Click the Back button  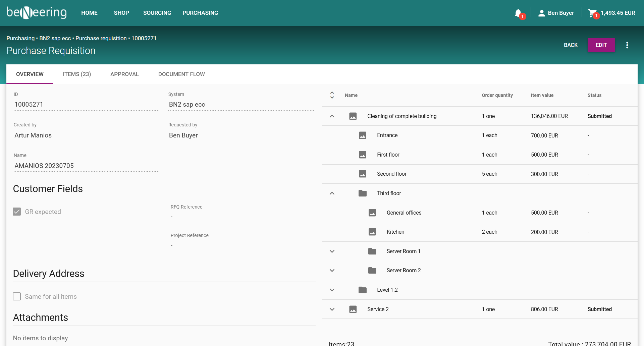click(x=571, y=45)
